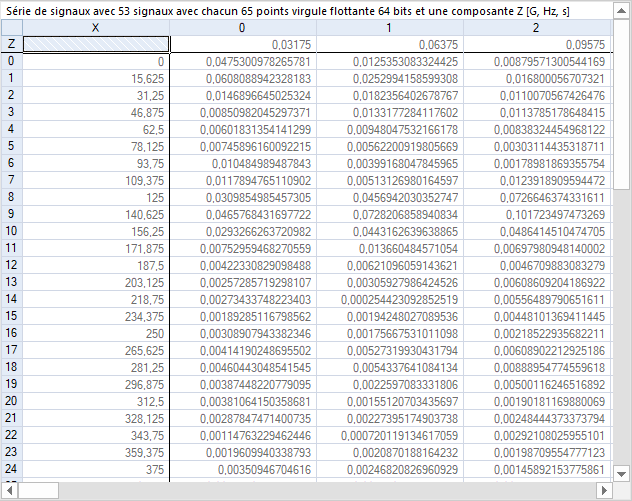Select cell 0,00879571300544169
The height and width of the screenshot is (501, 632).
[x=537, y=61]
